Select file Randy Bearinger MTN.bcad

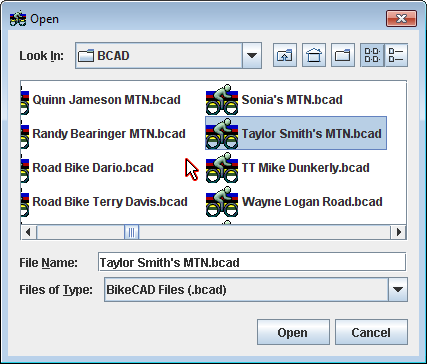point(109,134)
